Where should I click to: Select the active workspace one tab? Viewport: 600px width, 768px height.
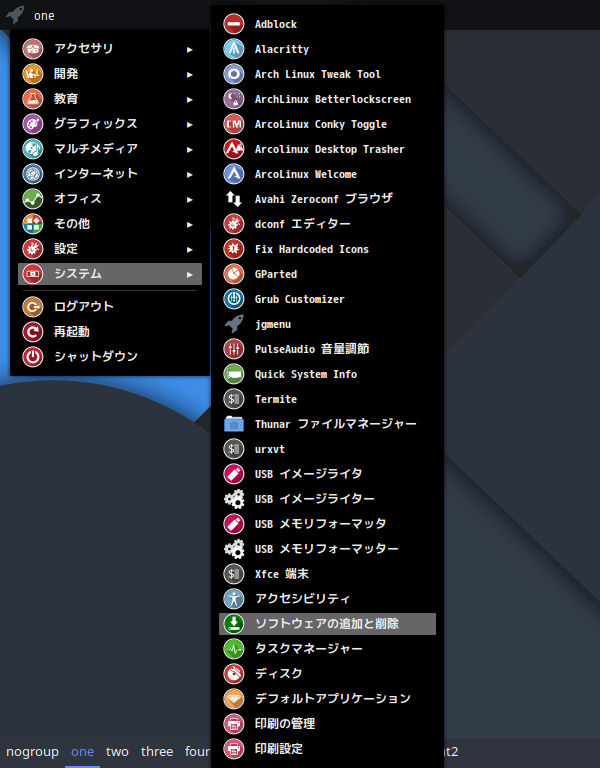tap(82, 751)
